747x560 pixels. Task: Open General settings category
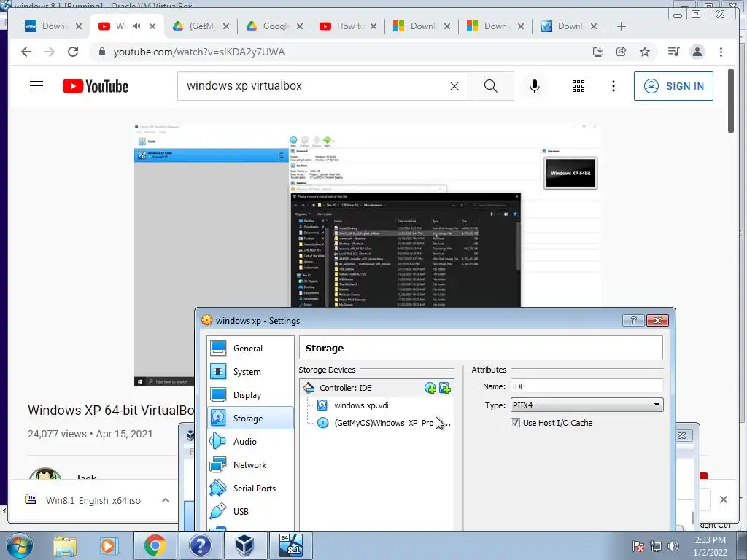click(x=251, y=348)
